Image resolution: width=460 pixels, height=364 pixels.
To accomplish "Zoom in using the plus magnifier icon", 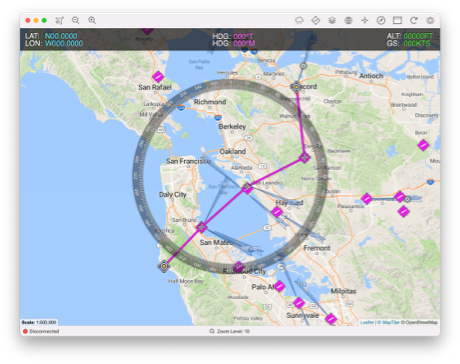I will click(92, 20).
